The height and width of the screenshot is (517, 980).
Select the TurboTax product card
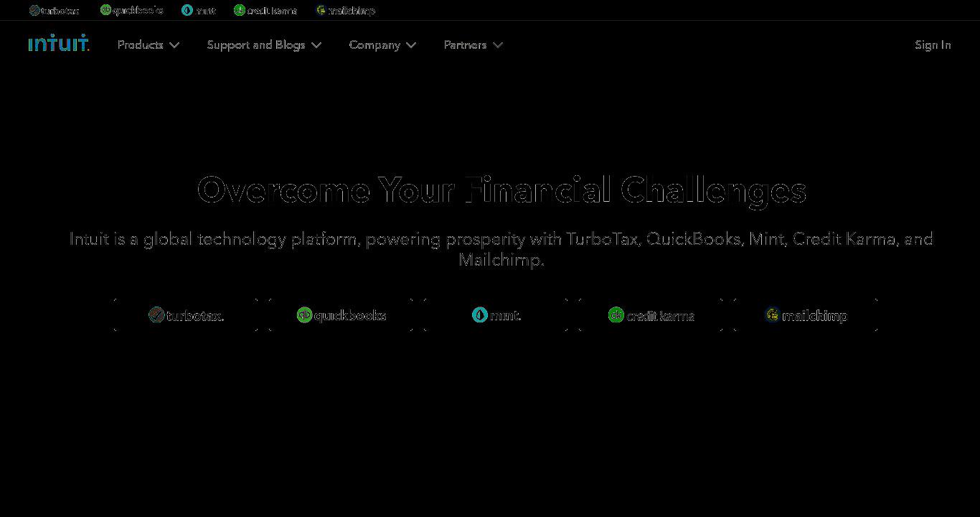(x=186, y=315)
